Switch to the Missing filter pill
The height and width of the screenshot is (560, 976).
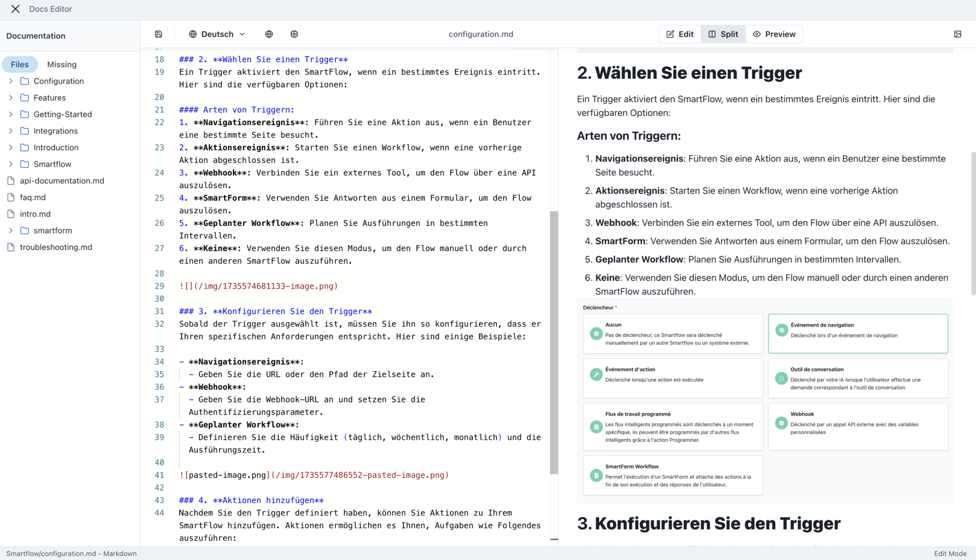[61, 64]
